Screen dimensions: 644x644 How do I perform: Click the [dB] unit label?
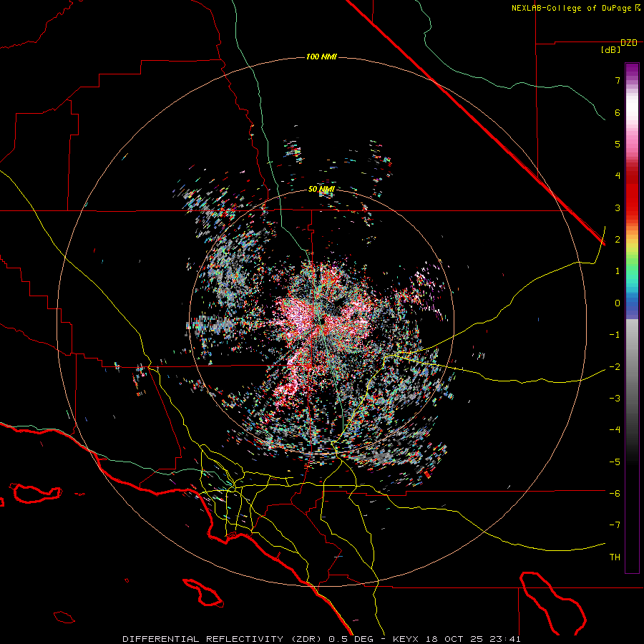tap(611, 50)
